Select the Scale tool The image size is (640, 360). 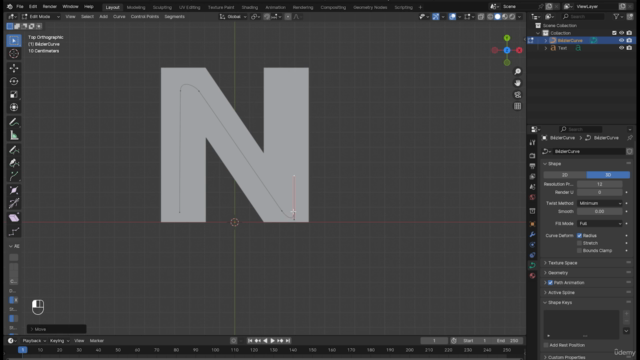click(14, 94)
